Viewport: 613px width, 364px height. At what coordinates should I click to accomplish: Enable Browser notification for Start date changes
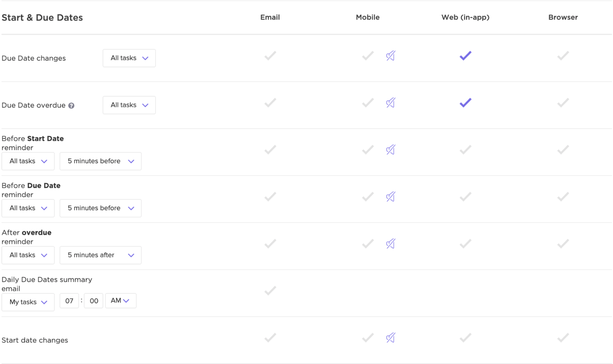click(563, 338)
